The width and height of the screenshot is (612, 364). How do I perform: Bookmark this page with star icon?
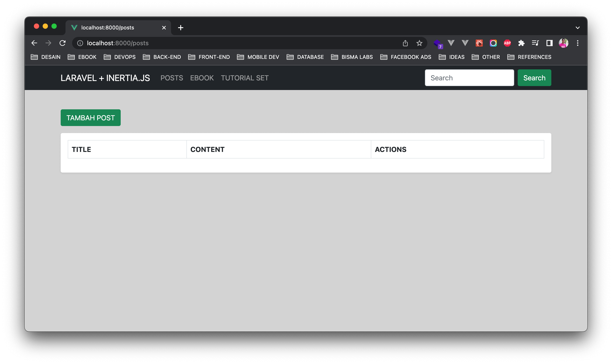[419, 43]
